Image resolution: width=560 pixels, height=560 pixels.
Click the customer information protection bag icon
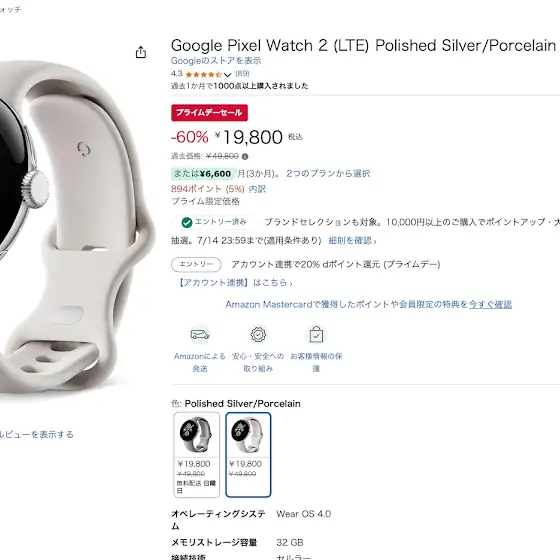316,334
